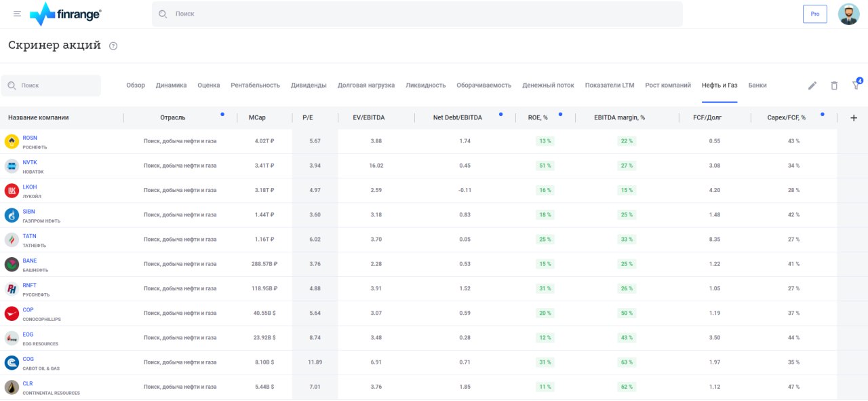
Task: Sort by the P/E column header
Action: (x=307, y=118)
